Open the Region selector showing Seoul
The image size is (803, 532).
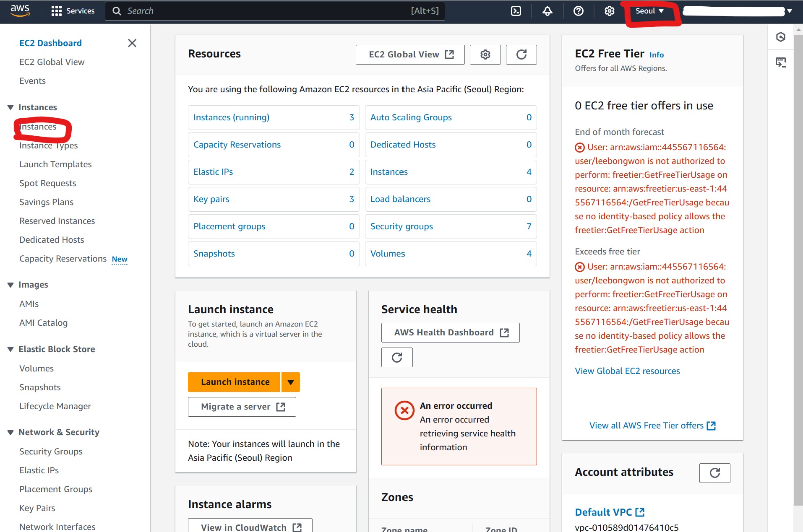pos(649,11)
